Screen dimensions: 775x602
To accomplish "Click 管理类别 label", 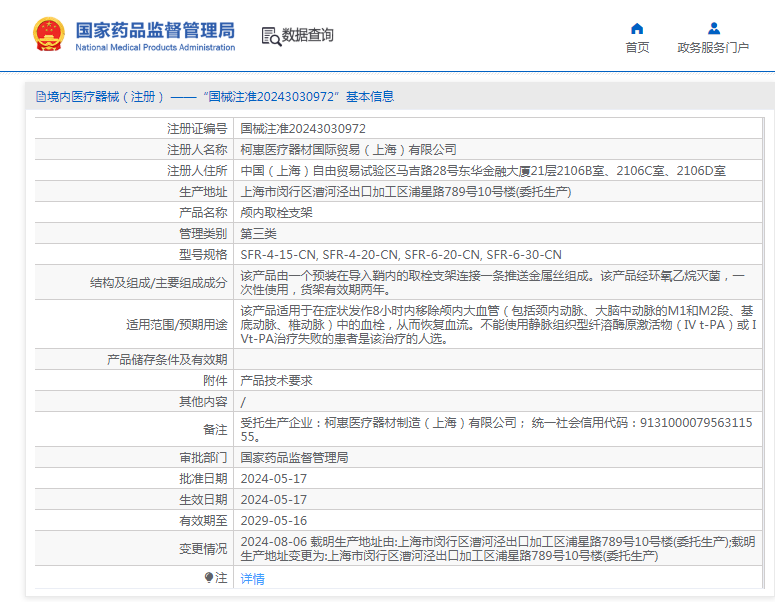I will [x=203, y=233].
